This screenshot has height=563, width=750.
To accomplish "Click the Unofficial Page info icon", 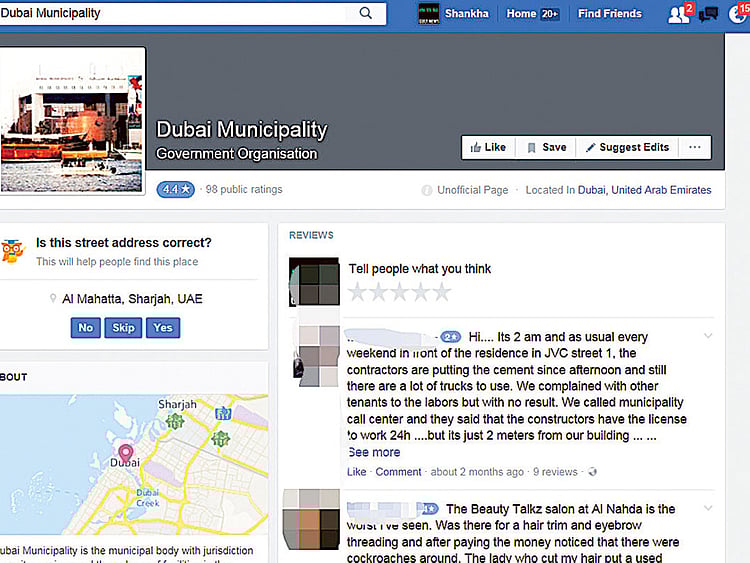I will point(427,190).
